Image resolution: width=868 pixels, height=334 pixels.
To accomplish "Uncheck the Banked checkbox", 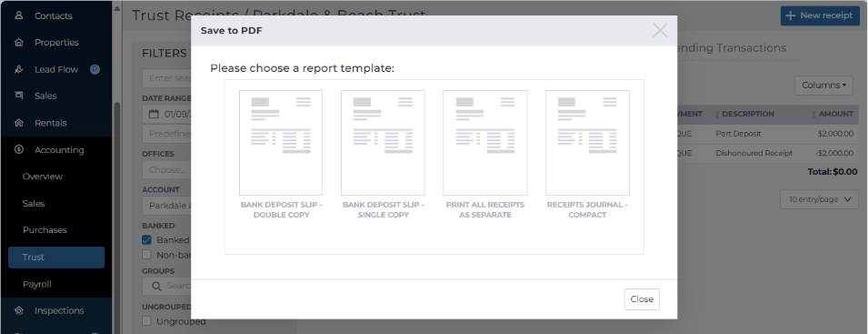I will pos(146,240).
